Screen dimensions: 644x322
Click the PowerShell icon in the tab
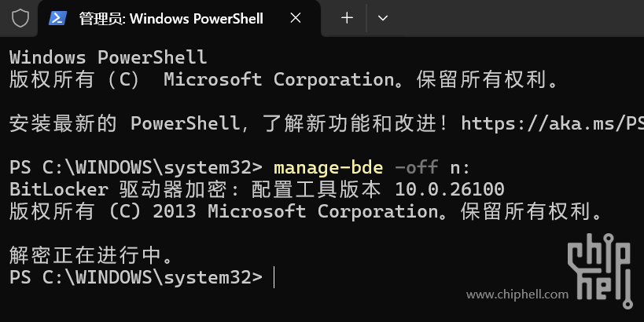(x=58, y=18)
